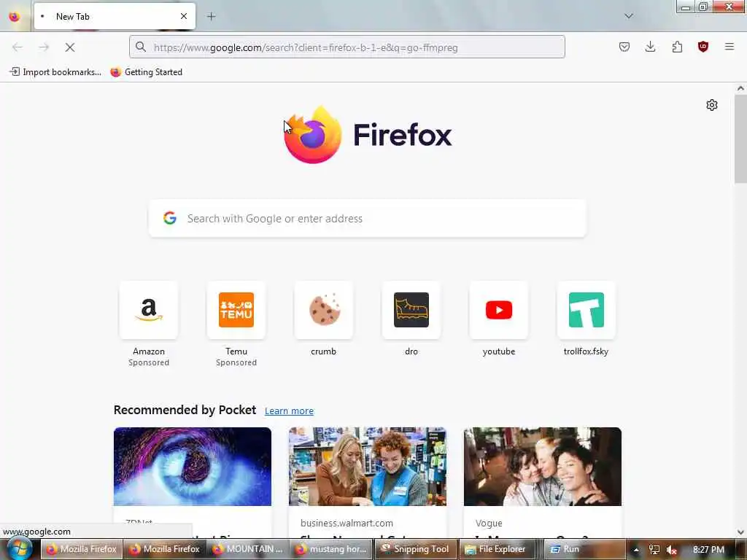Viewport: 747px width, 560px height.
Task: Open new tab personalize gear icon
Action: pos(712,105)
